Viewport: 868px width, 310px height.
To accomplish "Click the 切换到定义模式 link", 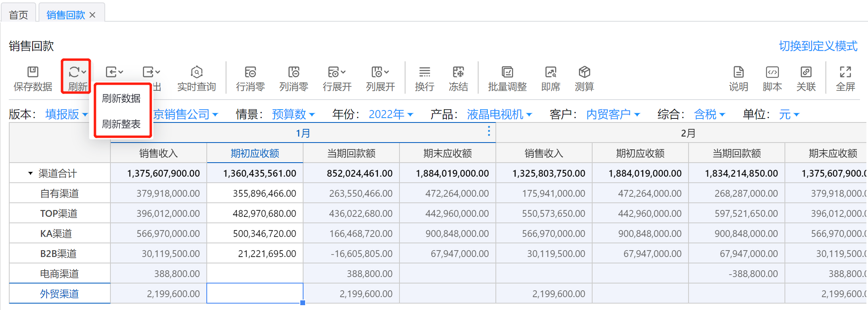I will [x=818, y=46].
